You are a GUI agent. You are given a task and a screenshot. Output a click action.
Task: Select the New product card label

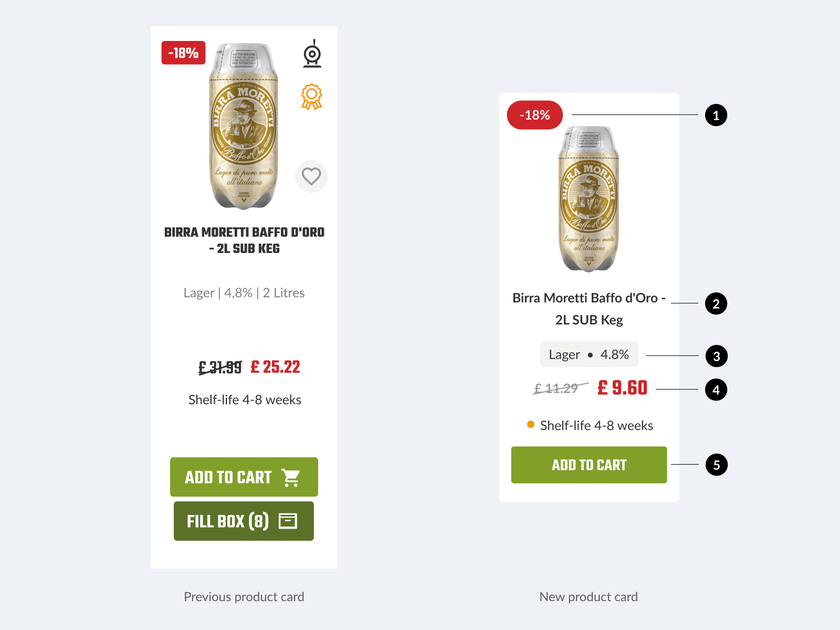coord(589,596)
